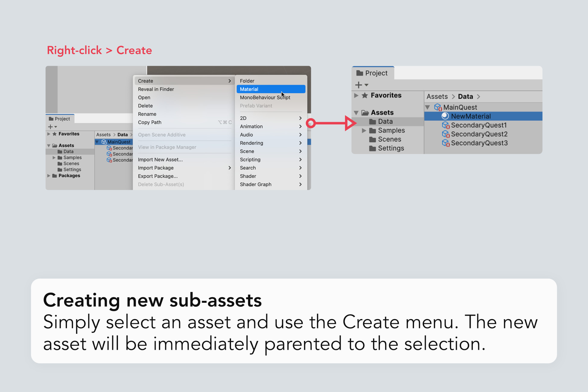Collapse the Assets folder in right panel
This screenshot has height=392, width=588.
(x=356, y=113)
